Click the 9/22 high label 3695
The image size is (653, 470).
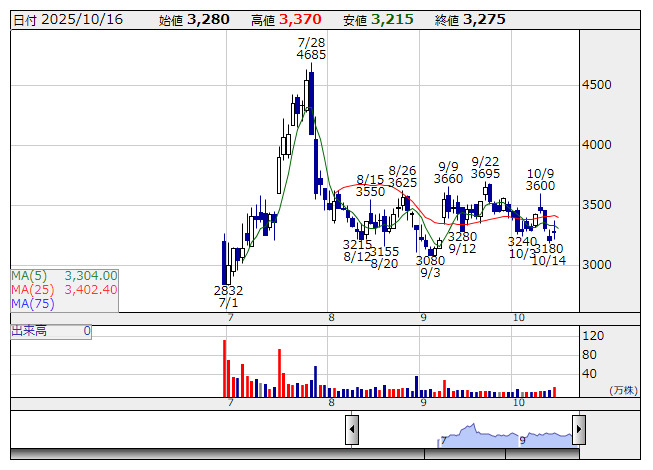pyautogui.click(x=485, y=174)
